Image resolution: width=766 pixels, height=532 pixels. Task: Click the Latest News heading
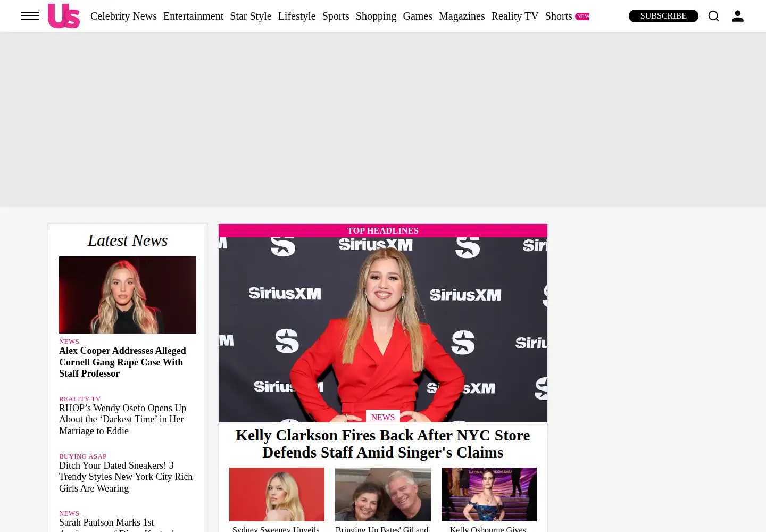click(x=128, y=240)
